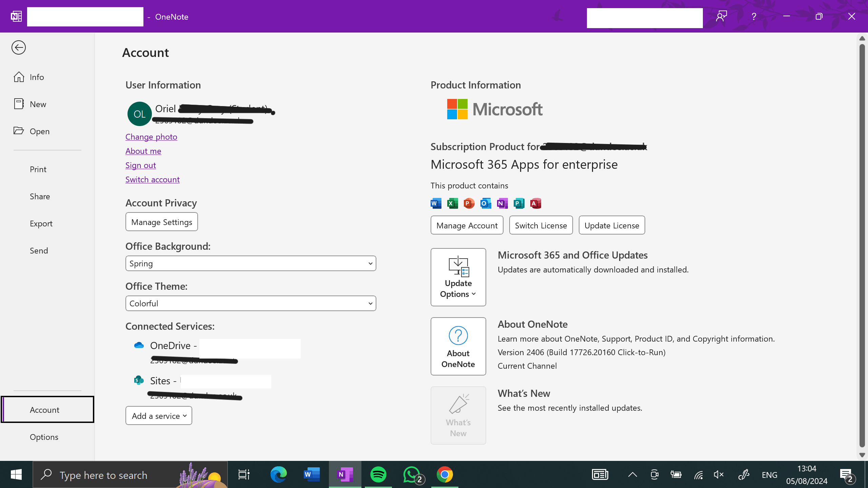Open the Office Theme dropdown showing Colorful
Image resolution: width=868 pixels, height=488 pixels.
pos(251,303)
